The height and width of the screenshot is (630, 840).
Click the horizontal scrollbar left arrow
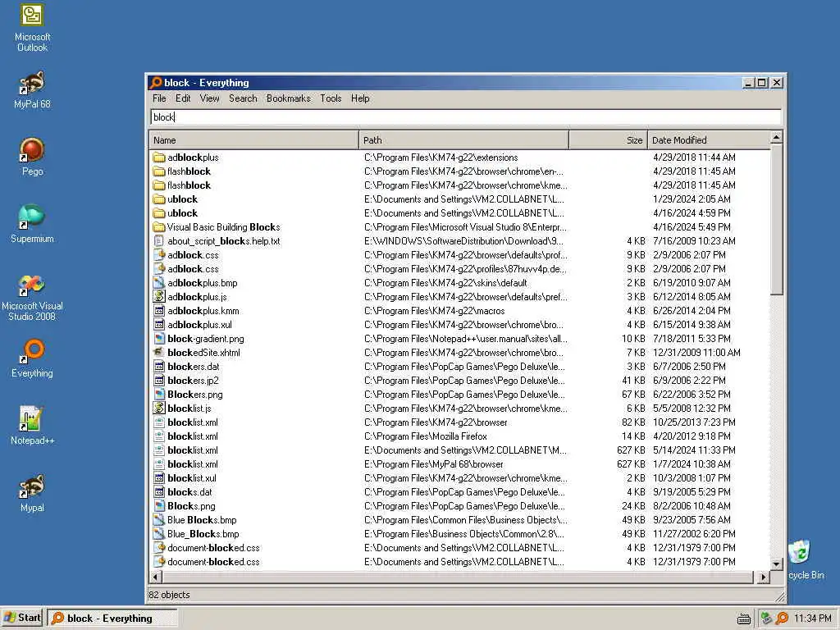pyautogui.click(x=156, y=577)
